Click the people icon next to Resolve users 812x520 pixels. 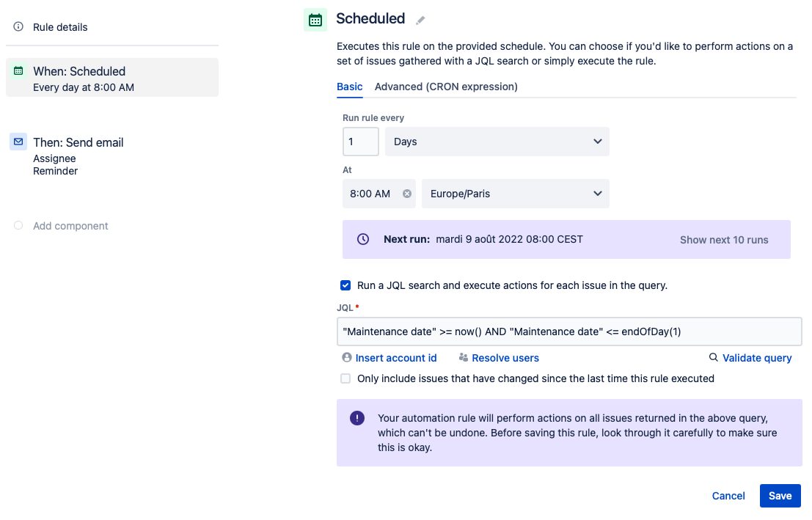tap(463, 358)
